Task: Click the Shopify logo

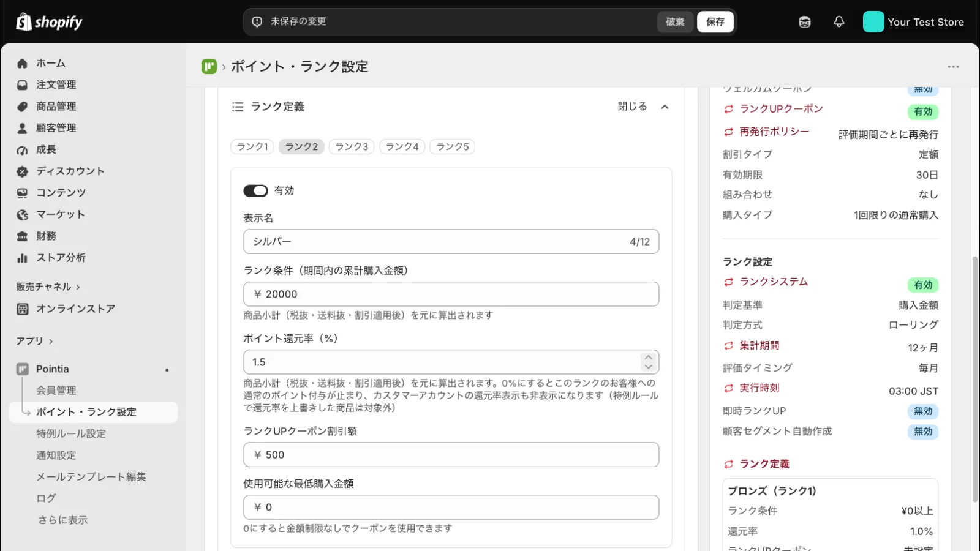Action: (49, 22)
